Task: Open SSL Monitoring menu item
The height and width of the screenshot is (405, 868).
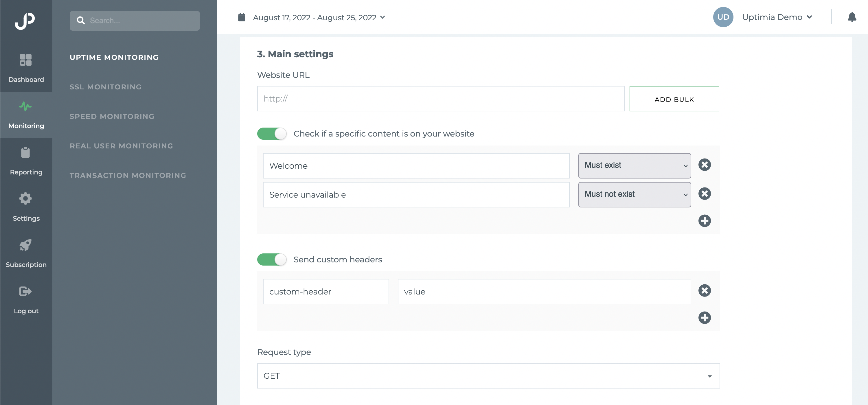Action: pos(106,87)
